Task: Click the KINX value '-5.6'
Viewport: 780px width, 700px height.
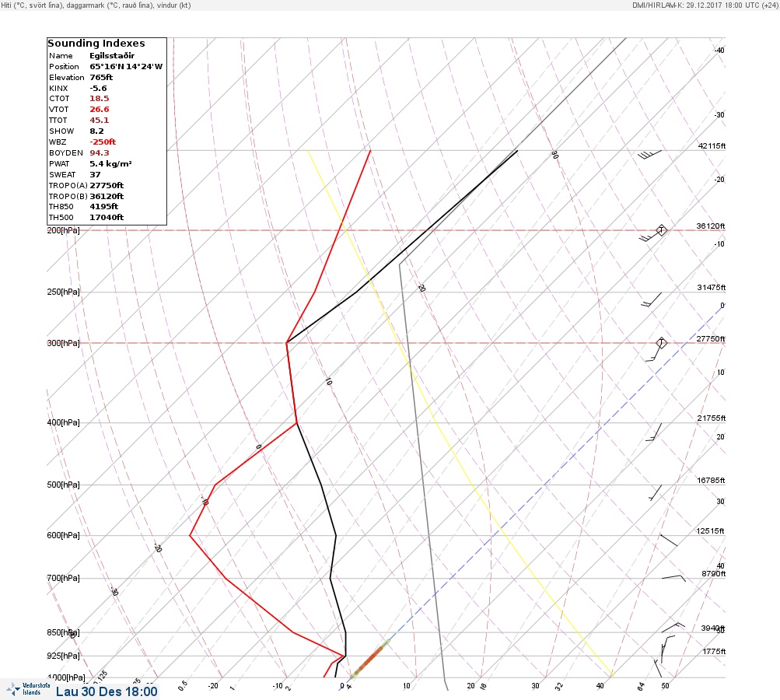Action: [x=98, y=89]
